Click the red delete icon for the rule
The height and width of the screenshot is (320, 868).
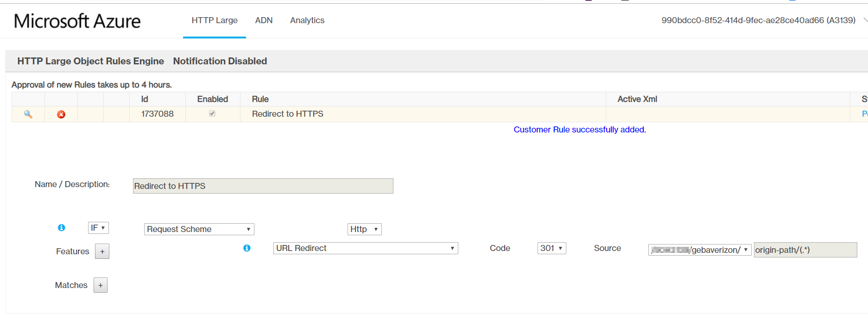pyautogui.click(x=61, y=114)
